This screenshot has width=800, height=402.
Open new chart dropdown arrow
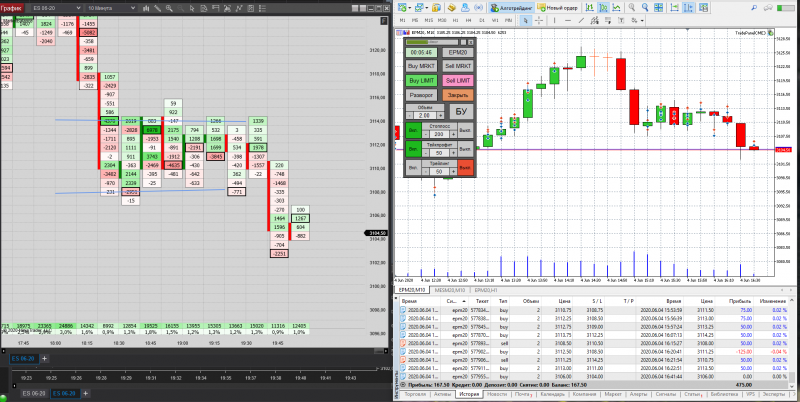point(410,8)
